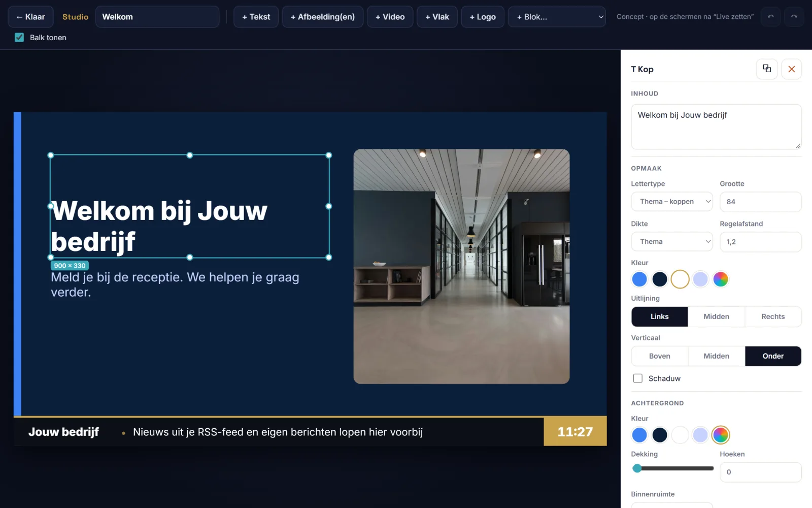Insert a video with + Video
Viewport: 812px width, 508px height.
(x=390, y=17)
